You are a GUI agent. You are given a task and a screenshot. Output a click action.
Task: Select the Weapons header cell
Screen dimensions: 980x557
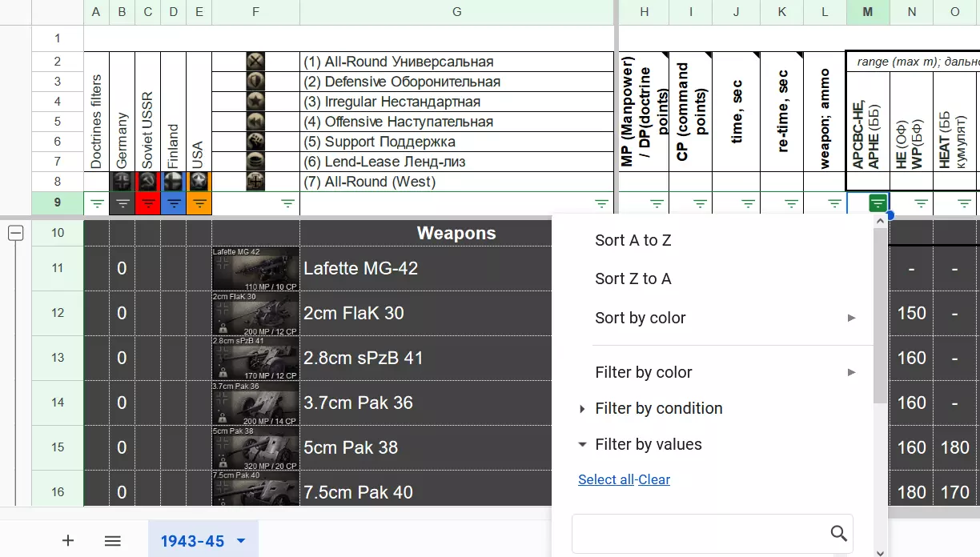pyautogui.click(x=456, y=234)
